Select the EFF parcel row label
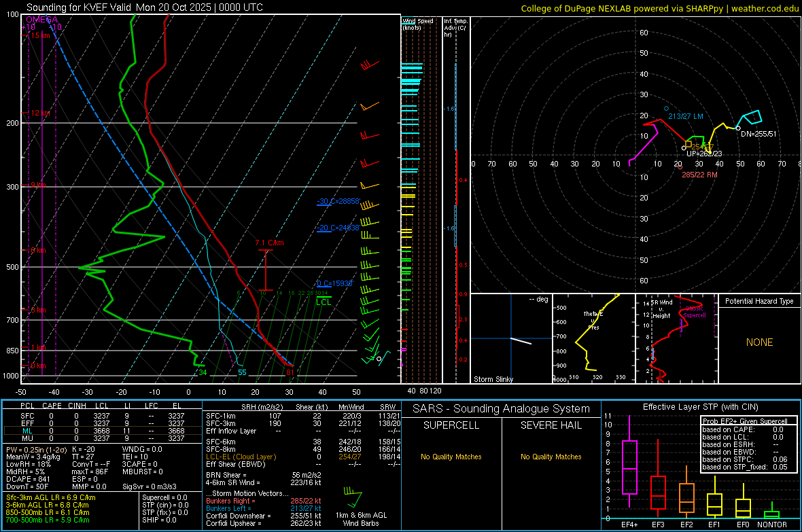 click(27, 423)
